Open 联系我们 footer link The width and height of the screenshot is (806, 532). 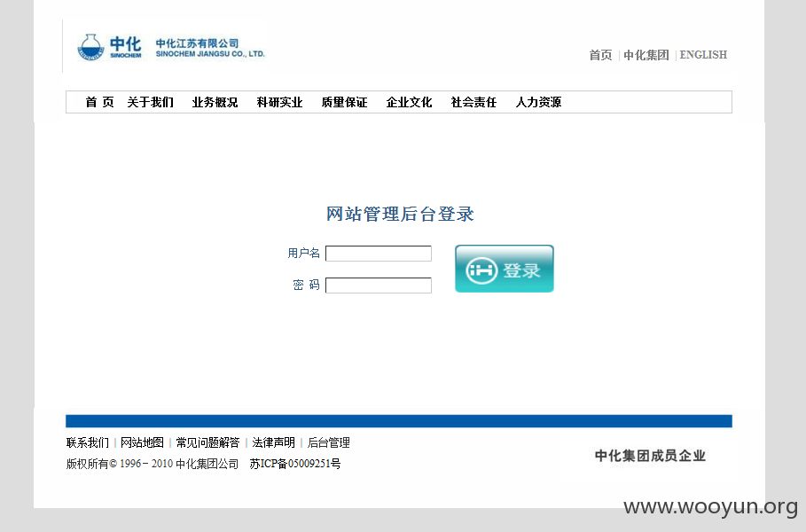pyautogui.click(x=88, y=442)
